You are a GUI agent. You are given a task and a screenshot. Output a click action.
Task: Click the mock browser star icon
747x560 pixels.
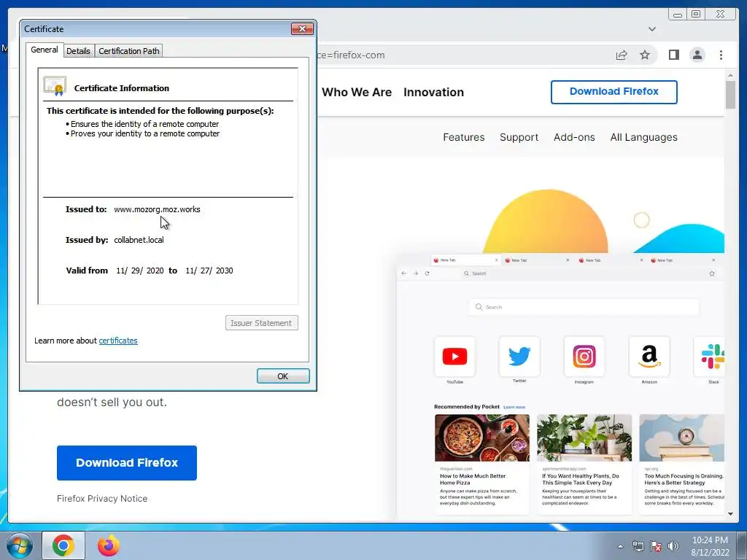pos(712,273)
